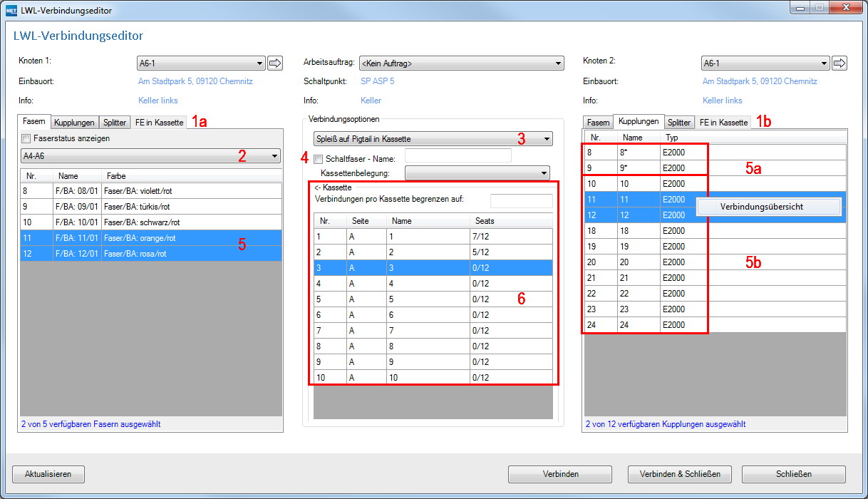Click the Schließen button

tap(794, 474)
